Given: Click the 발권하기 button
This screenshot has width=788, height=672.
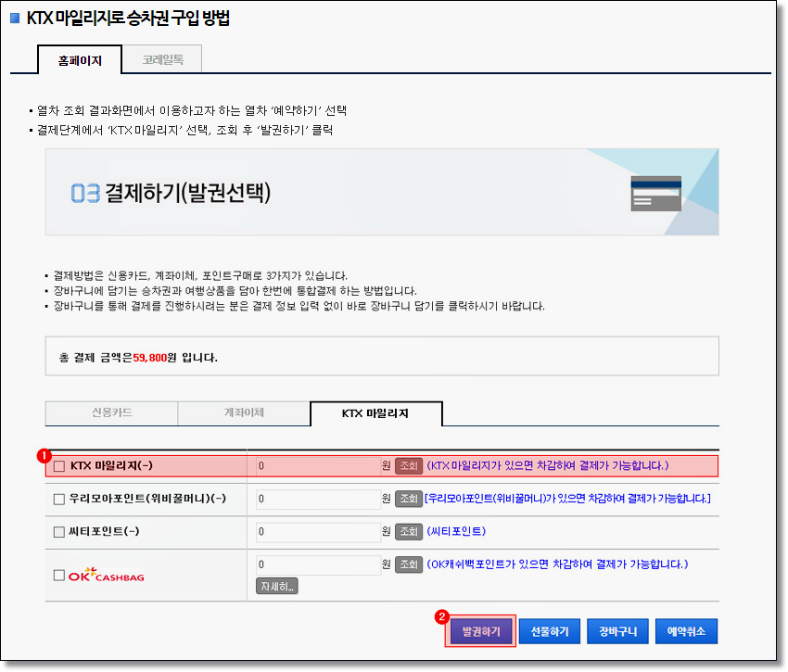Looking at the screenshot, I should pyautogui.click(x=481, y=631).
